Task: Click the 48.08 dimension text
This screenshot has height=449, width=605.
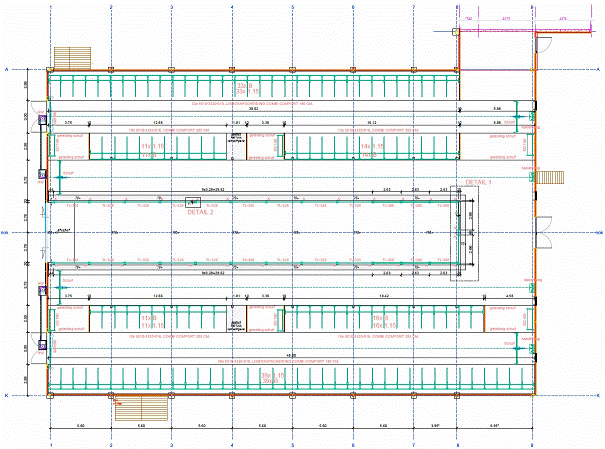Action: pos(293,355)
